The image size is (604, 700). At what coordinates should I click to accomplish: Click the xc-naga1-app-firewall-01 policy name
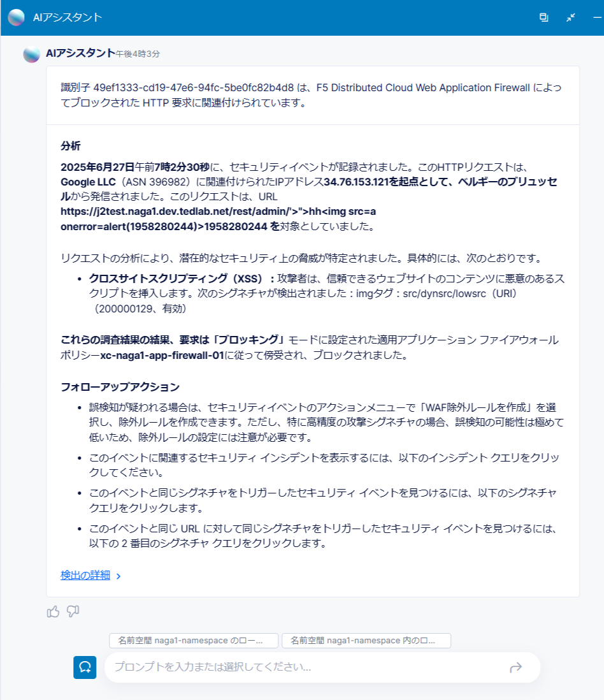tap(162, 355)
